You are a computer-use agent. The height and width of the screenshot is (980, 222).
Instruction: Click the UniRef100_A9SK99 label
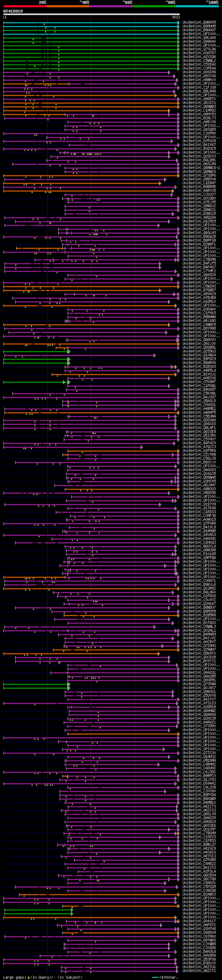(x=199, y=72)
